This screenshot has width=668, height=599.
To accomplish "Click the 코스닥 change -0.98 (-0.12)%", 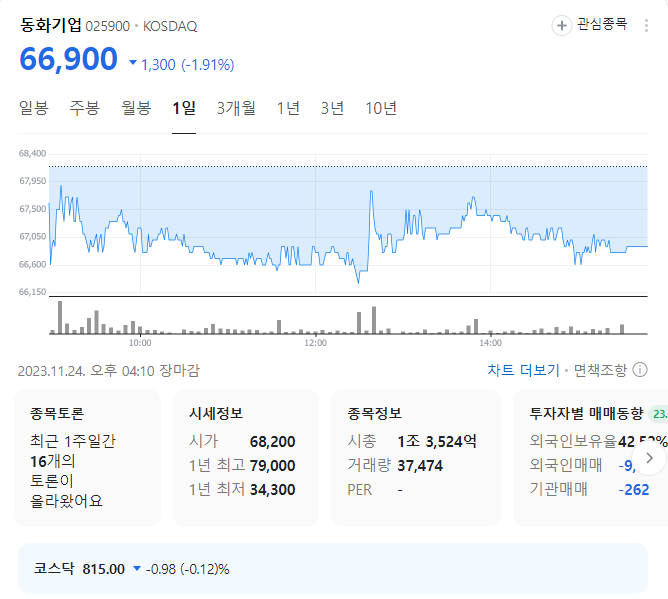I will [x=187, y=569].
